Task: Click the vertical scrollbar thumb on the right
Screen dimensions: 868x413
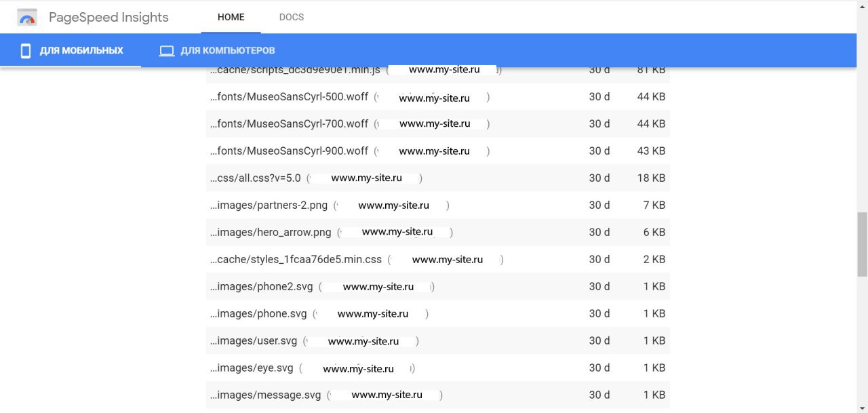Action: (x=862, y=244)
